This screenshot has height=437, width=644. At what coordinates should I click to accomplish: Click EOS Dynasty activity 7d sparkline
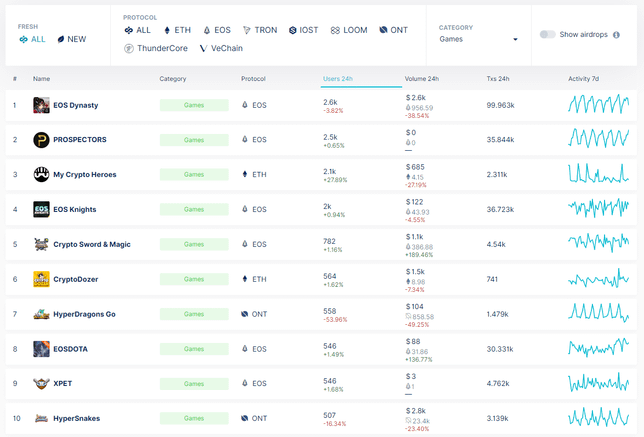click(598, 105)
